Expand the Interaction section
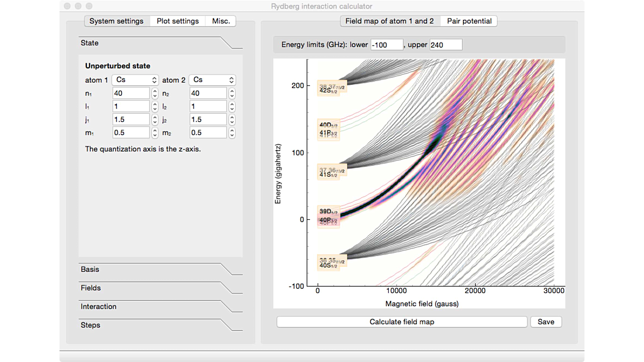Viewport: 644px width, 362px height. 98,307
